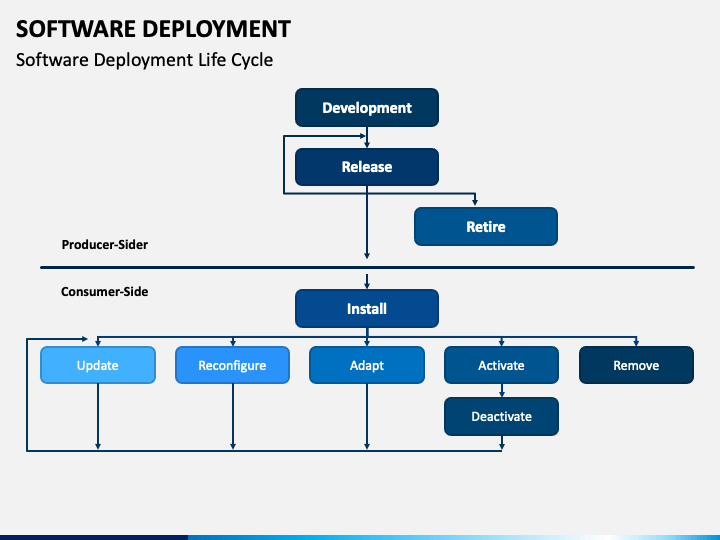Click the Reconfigure box
The width and height of the screenshot is (720, 540).
pyautogui.click(x=232, y=365)
